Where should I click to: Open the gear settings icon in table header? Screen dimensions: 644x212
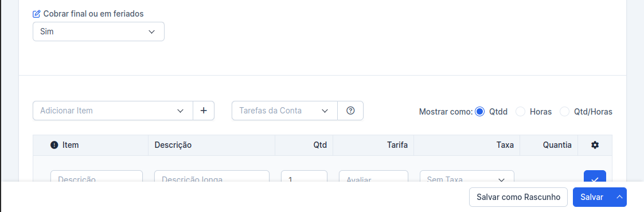(x=595, y=145)
